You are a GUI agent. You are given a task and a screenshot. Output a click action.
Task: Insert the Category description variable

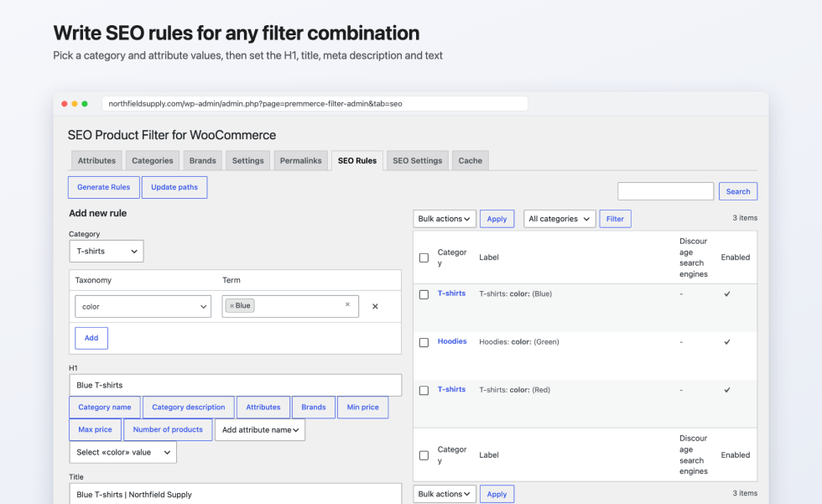coord(188,407)
